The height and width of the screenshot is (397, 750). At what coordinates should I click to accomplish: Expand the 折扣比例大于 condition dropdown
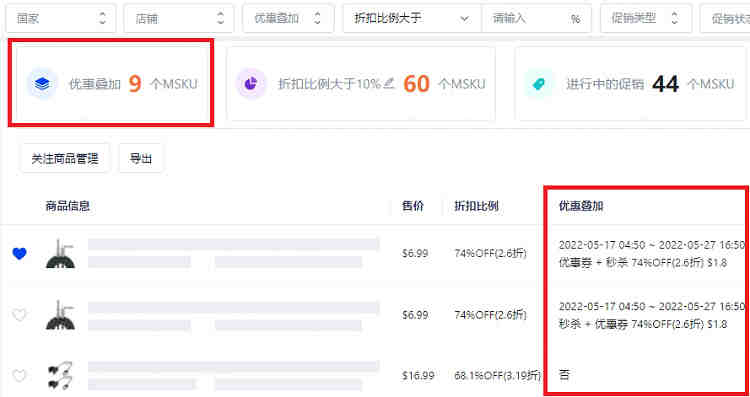point(412,19)
